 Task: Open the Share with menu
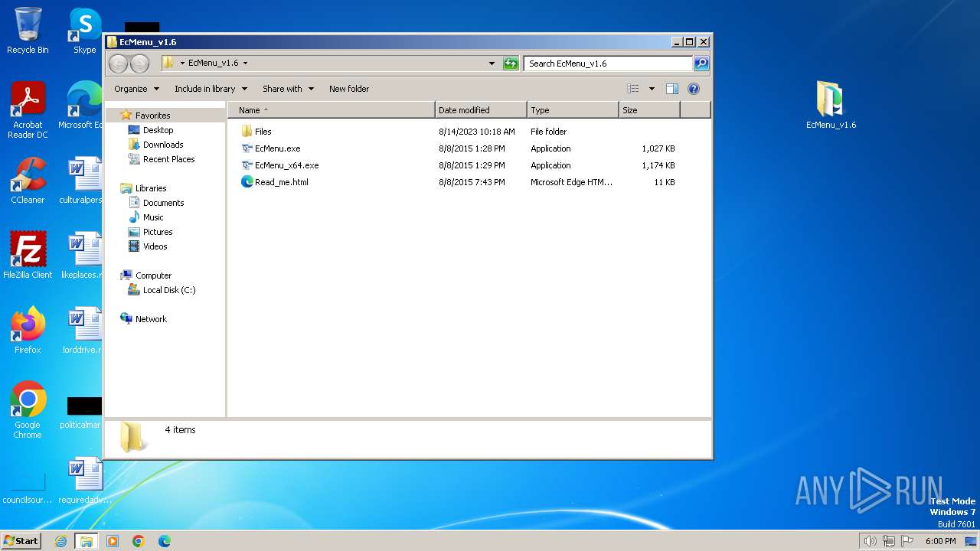pyautogui.click(x=288, y=89)
